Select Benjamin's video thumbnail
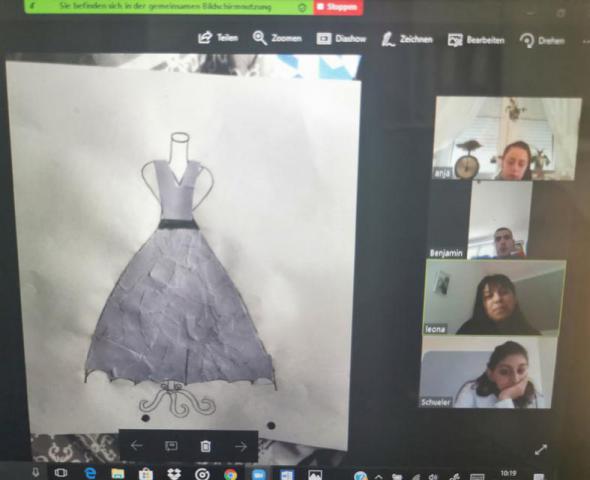The width and height of the screenshot is (590, 480). pyautogui.click(x=481, y=220)
